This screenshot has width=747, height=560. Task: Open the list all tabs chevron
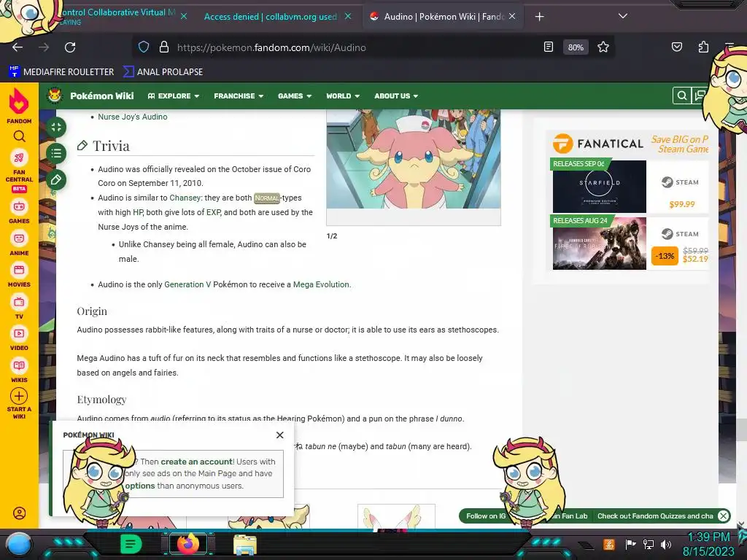pos(623,16)
